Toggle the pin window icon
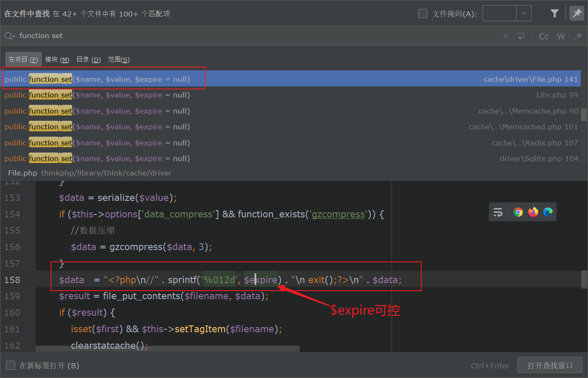Screen dimensions: 588x378 tap(577, 14)
